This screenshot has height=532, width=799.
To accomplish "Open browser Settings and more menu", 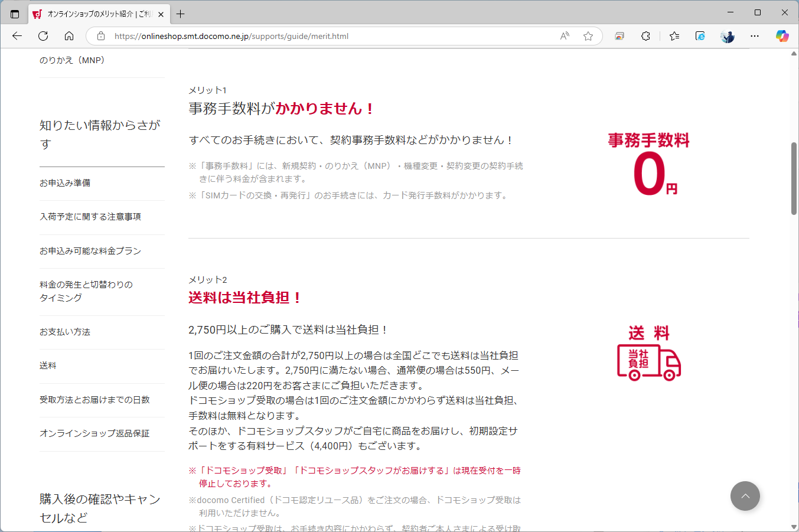I will point(755,36).
